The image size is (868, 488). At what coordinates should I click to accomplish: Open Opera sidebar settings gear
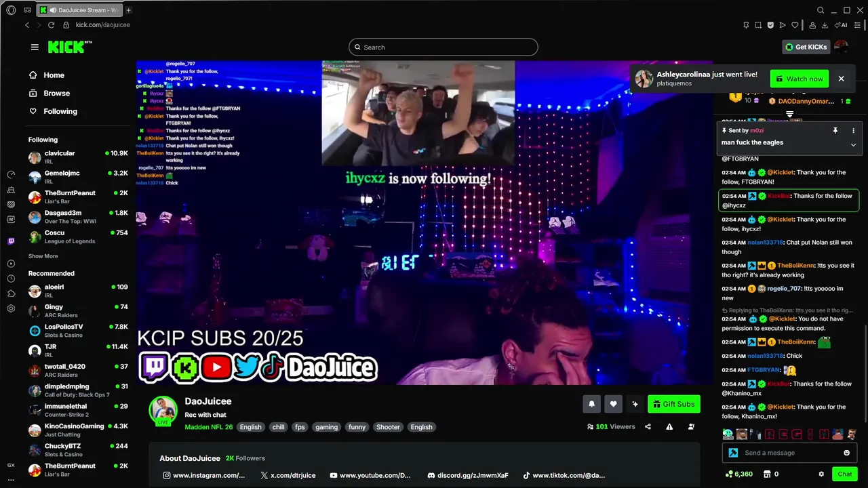(11, 308)
